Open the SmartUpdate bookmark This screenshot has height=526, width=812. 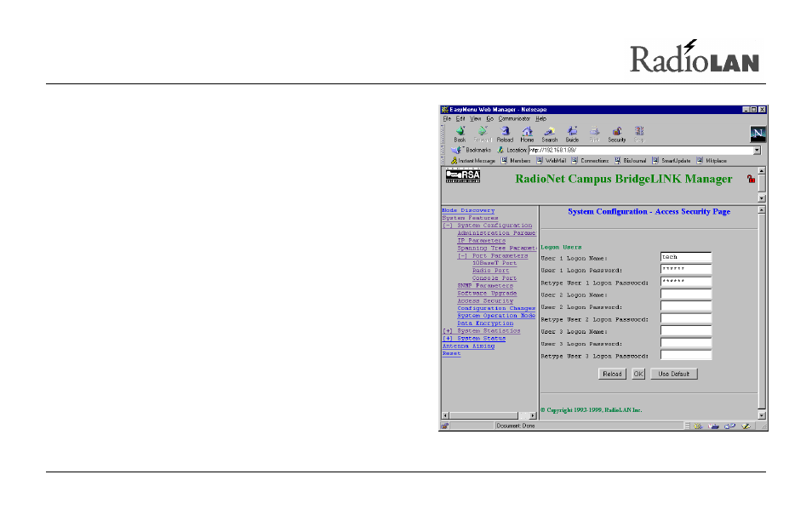(672, 161)
